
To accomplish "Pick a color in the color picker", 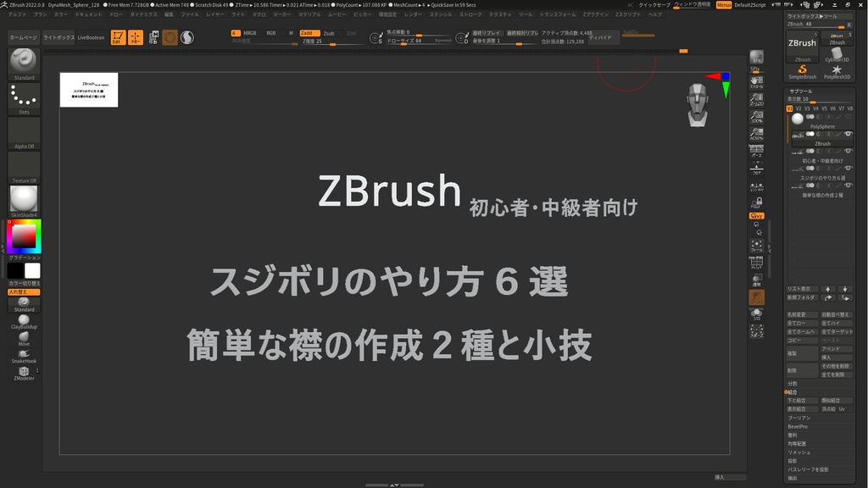I will (x=24, y=236).
